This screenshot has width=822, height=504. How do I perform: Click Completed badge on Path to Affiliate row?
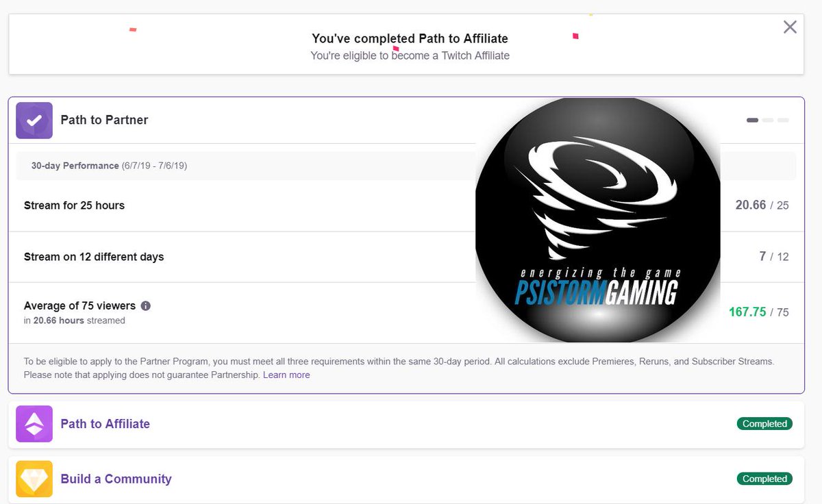coord(764,424)
